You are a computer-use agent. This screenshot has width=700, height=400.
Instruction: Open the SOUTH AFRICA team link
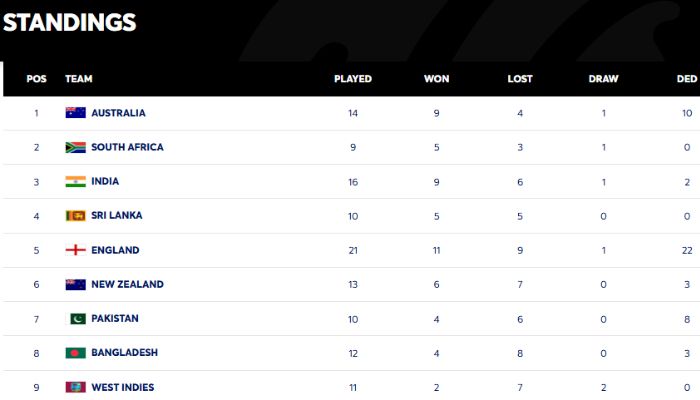point(127,147)
